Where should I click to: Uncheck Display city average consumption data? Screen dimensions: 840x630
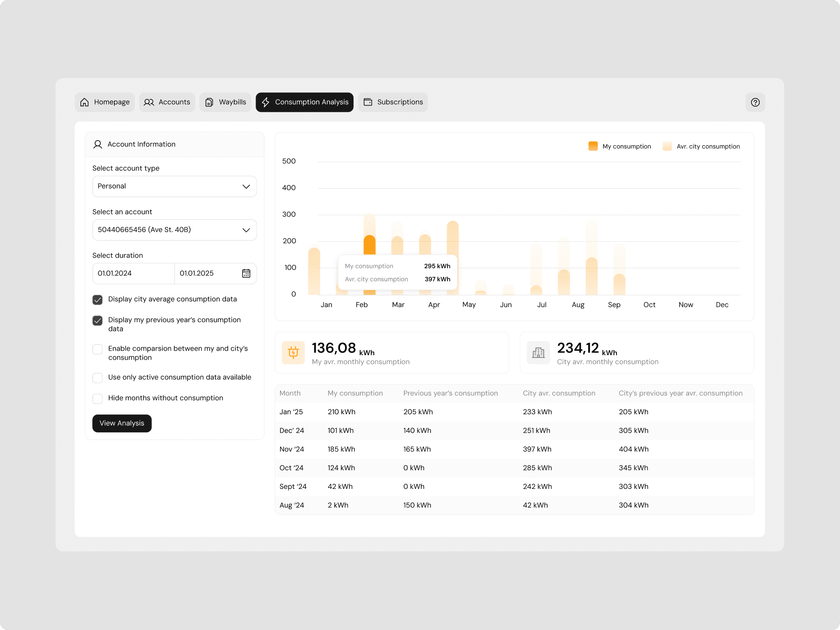point(98,300)
